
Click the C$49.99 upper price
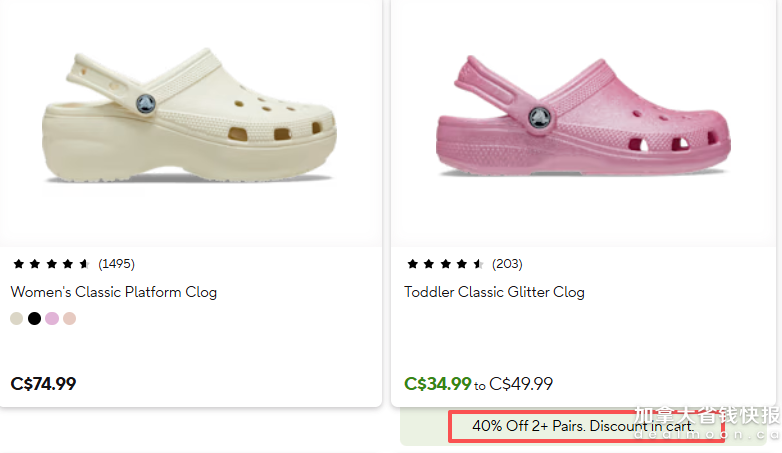pyautogui.click(x=520, y=383)
